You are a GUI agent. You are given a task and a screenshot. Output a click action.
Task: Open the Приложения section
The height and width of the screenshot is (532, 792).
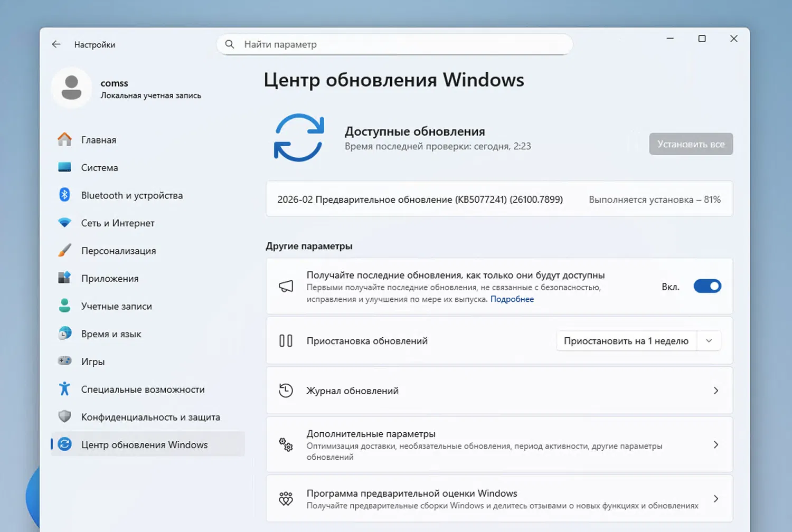[x=148, y=278]
